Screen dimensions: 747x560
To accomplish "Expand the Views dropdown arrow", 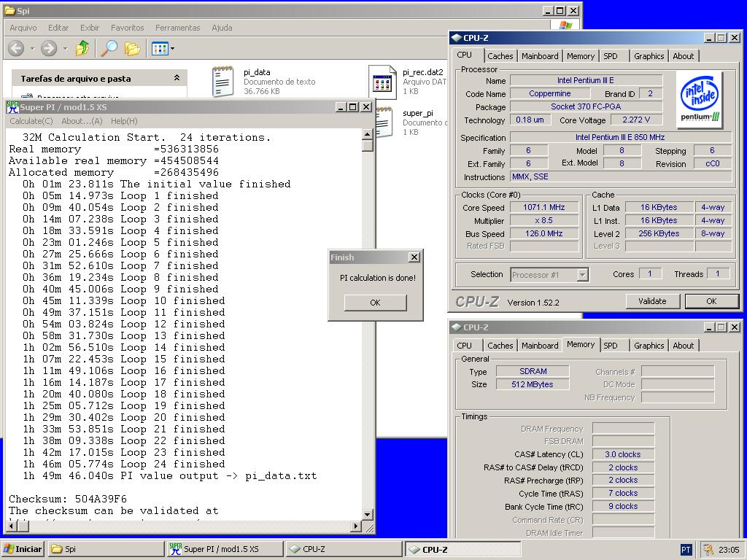I will (172, 48).
